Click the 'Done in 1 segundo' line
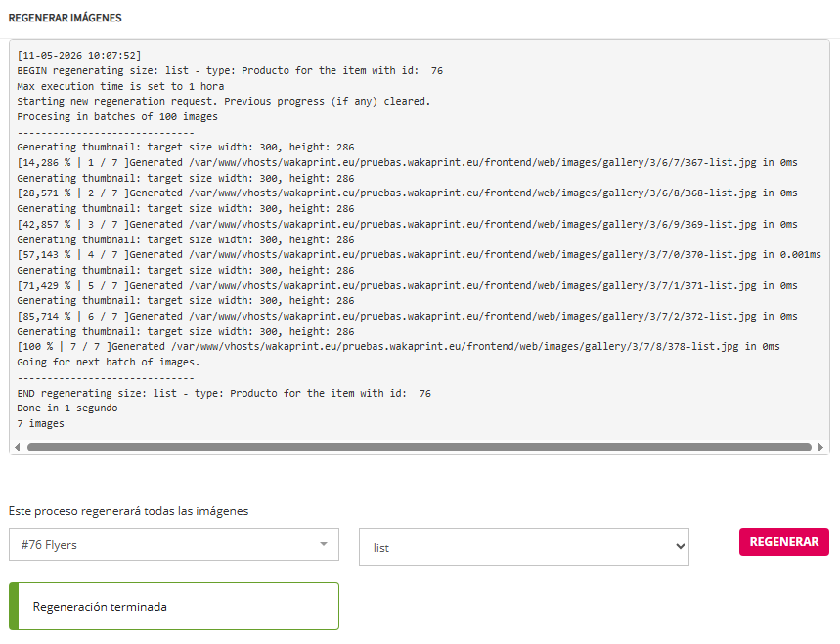The height and width of the screenshot is (644, 840). (x=66, y=408)
